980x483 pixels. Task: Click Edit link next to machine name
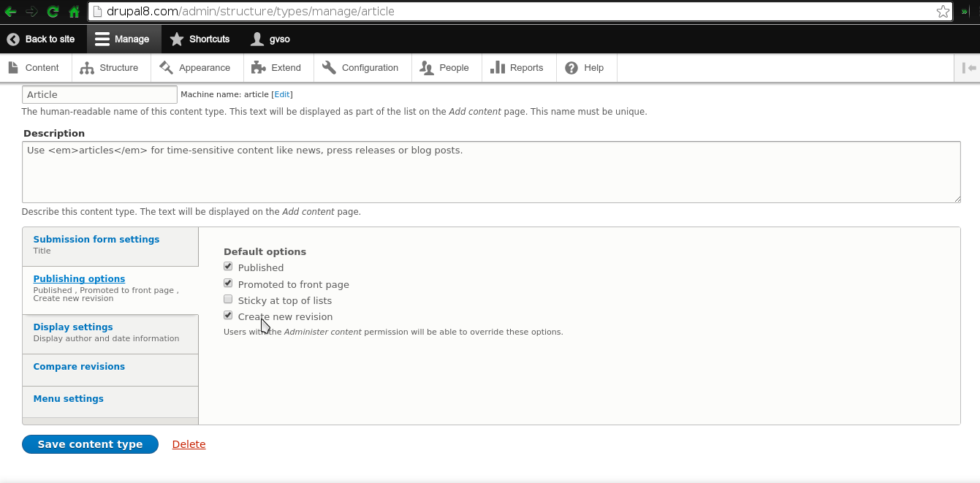[x=282, y=95]
